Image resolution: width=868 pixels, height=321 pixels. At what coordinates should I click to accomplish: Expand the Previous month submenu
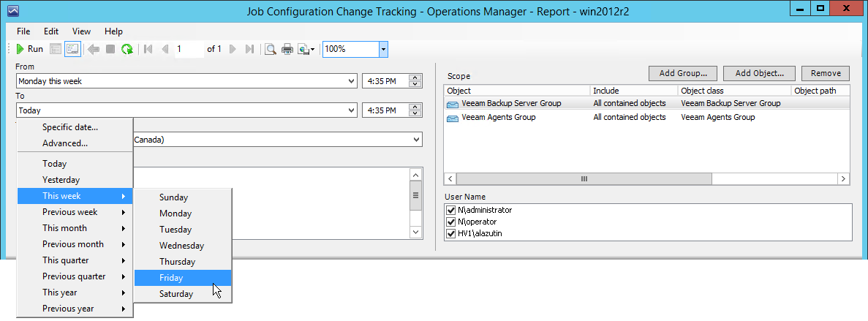(75, 244)
